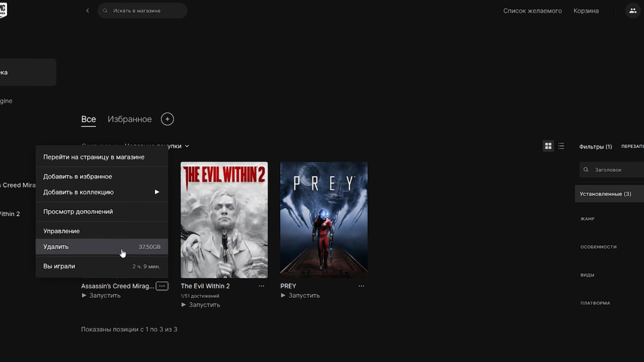The height and width of the screenshot is (362, 644).
Task: Expand the submenu arrow of Добавить в коллекцию
Action: 157,192
